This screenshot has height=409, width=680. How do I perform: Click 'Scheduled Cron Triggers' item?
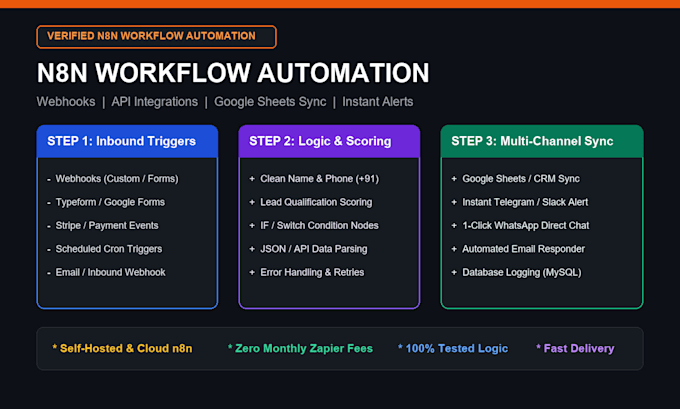click(x=109, y=249)
